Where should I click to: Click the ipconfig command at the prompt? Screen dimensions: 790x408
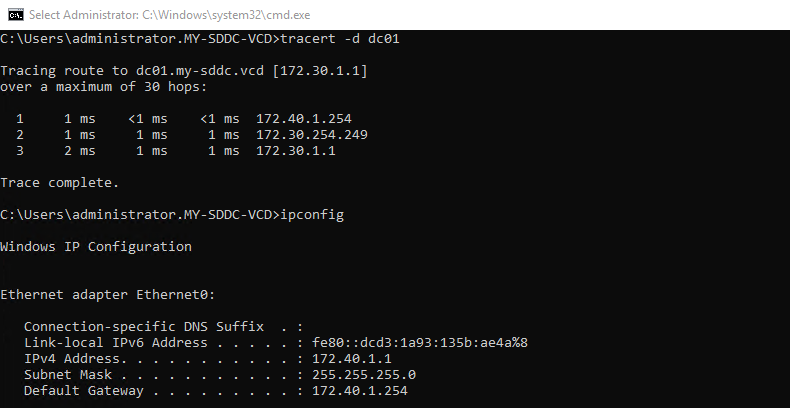click(312, 215)
